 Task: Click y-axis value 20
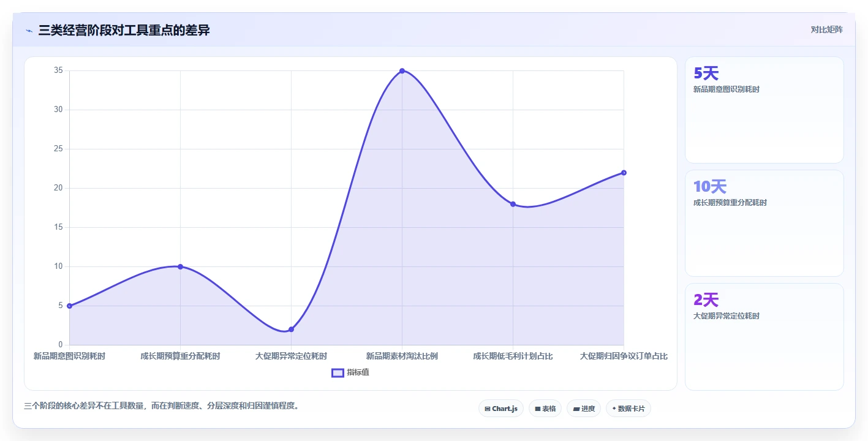(58, 188)
